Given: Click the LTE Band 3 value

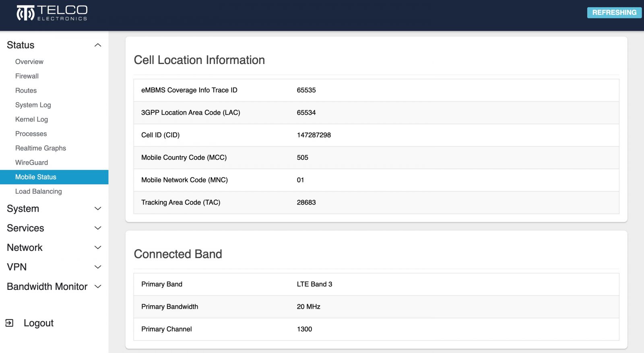Looking at the screenshot, I should coord(315,284).
